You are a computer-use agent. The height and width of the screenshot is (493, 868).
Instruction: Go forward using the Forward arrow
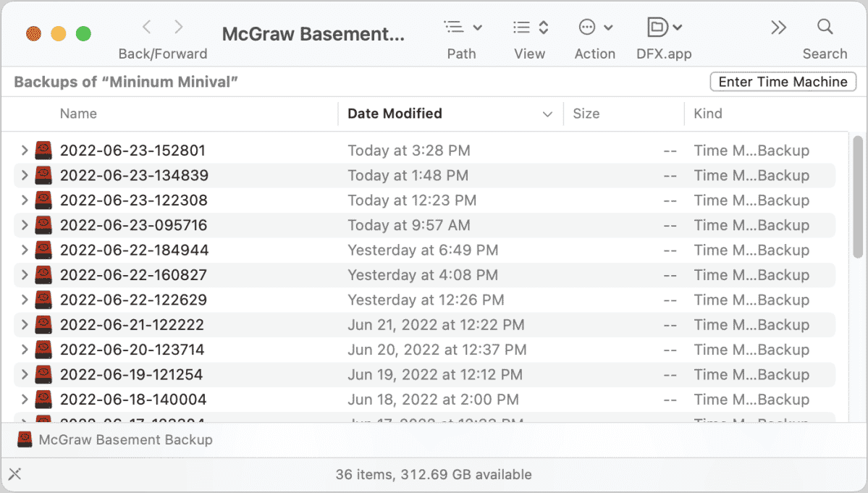[x=178, y=27]
